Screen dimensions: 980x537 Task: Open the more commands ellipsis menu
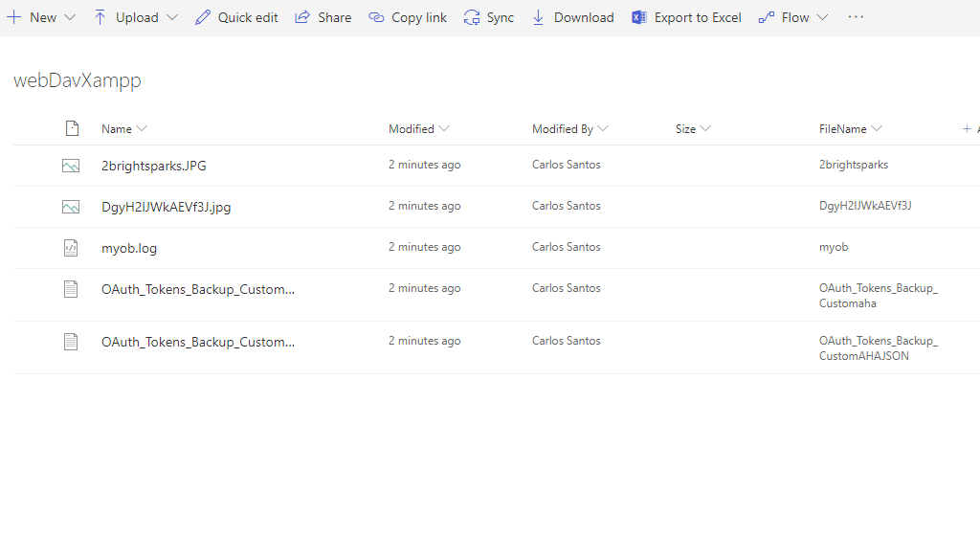(856, 17)
